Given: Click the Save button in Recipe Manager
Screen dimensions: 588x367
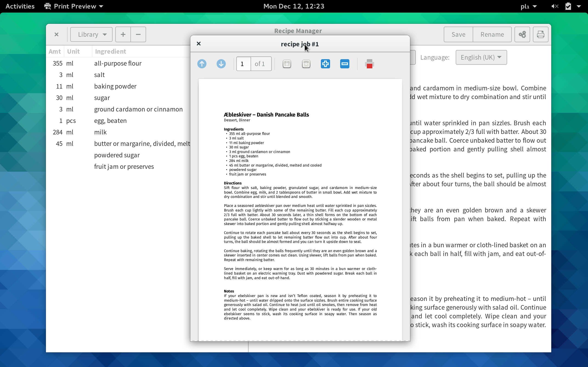Looking at the screenshot, I should pyautogui.click(x=458, y=34).
